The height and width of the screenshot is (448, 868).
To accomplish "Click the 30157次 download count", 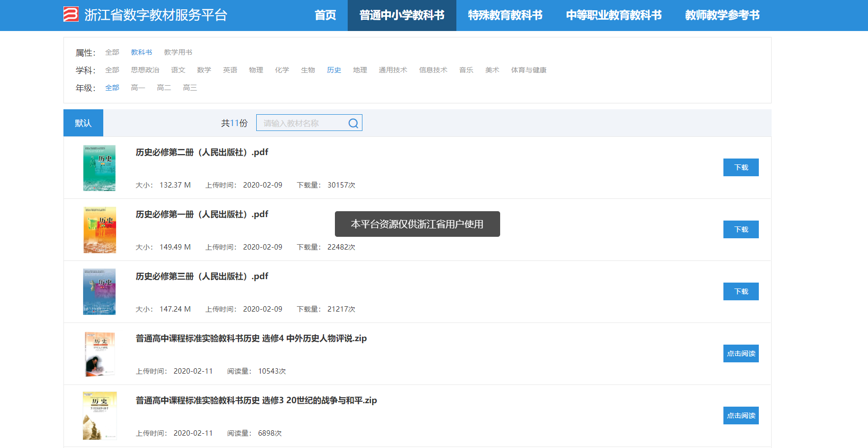I will pyautogui.click(x=341, y=185).
